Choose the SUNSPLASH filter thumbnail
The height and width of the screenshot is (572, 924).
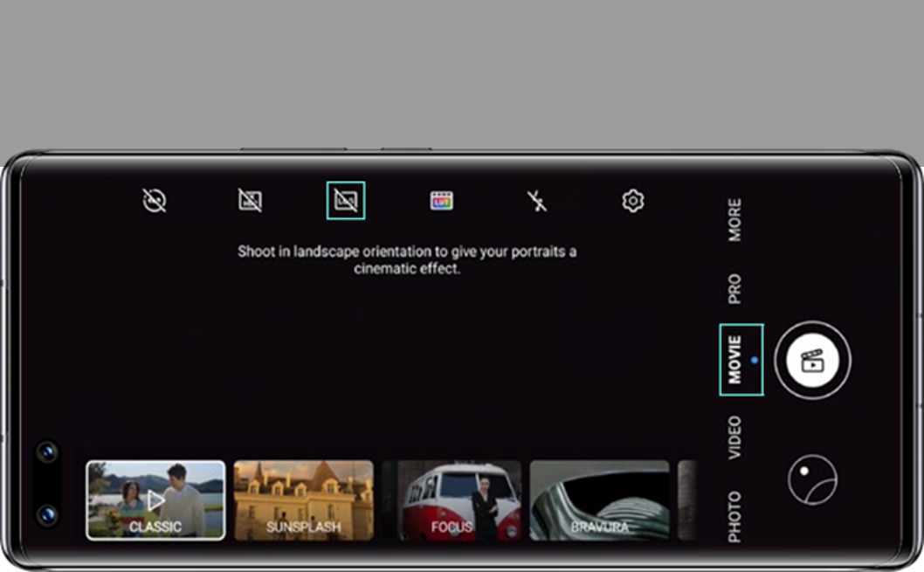303,500
